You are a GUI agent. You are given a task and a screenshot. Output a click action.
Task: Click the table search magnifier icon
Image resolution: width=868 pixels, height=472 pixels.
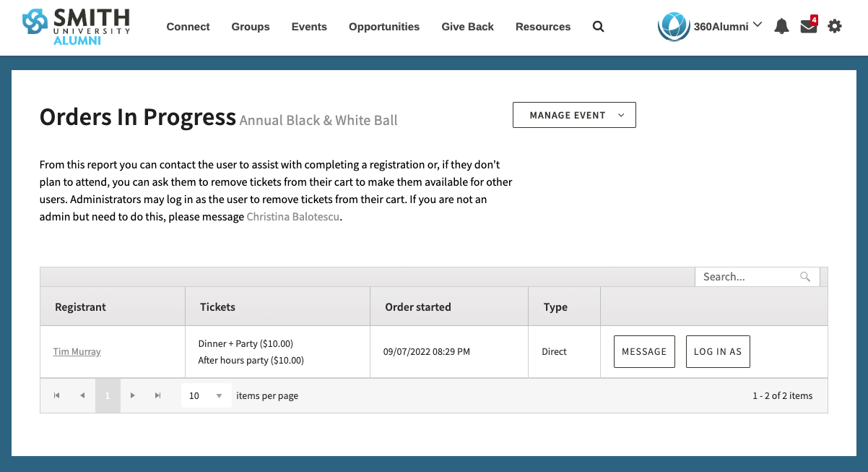point(804,277)
